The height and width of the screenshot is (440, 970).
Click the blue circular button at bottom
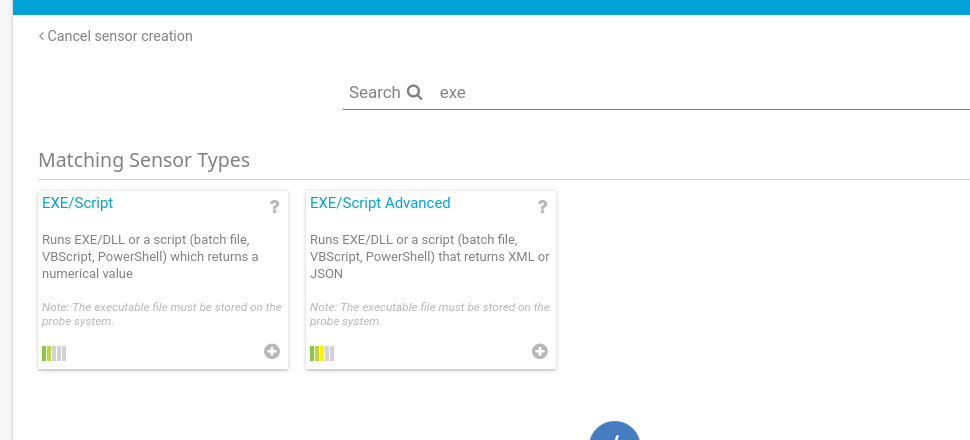pyautogui.click(x=614, y=431)
